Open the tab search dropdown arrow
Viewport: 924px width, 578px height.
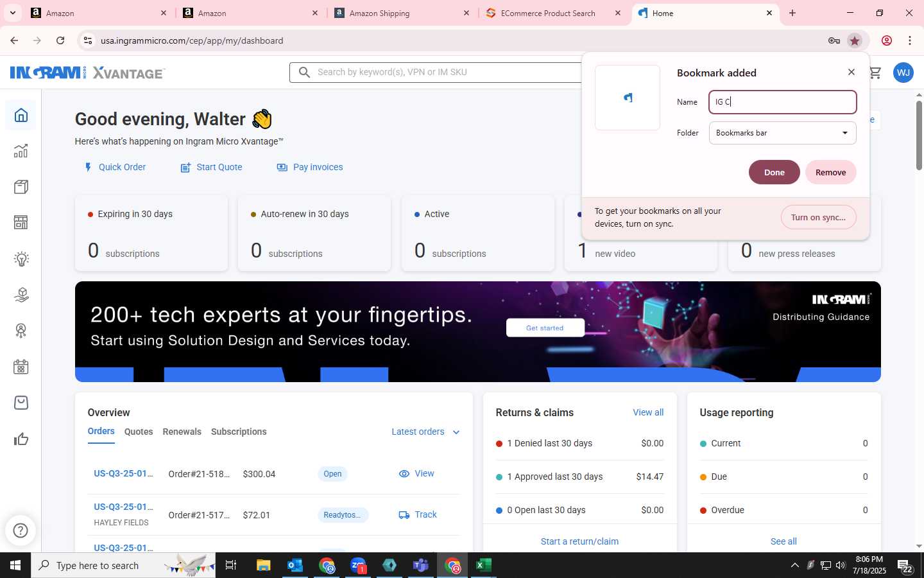12,13
